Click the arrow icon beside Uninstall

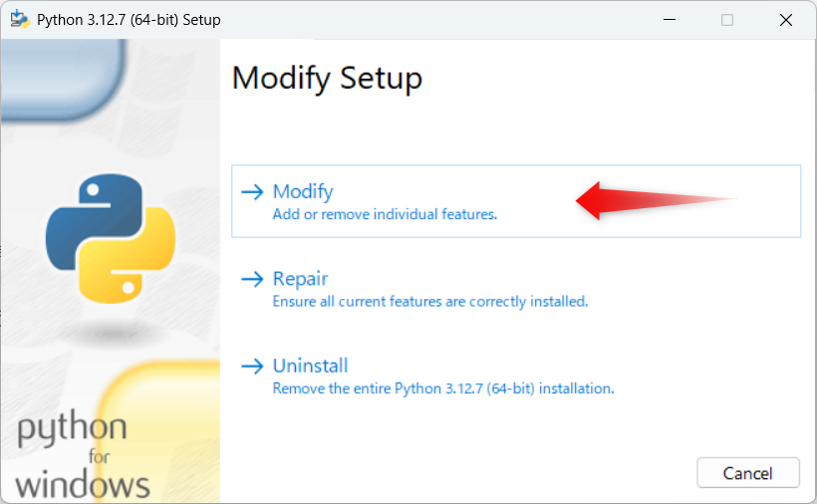[252, 366]
